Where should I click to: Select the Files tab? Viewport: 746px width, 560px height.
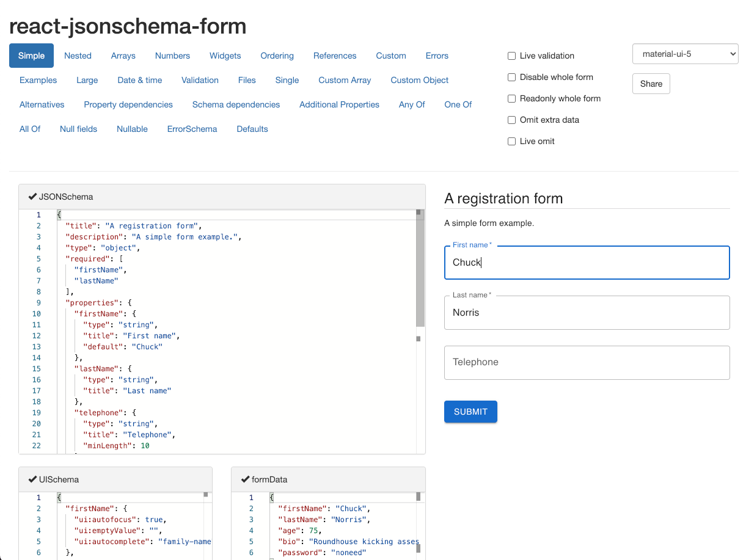tap(247, 80)
